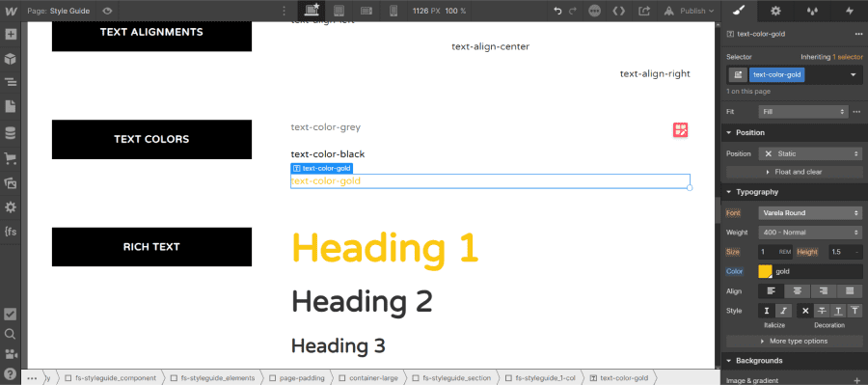Redo the last action
Screen dimensions: 868x385
(572, 11)
